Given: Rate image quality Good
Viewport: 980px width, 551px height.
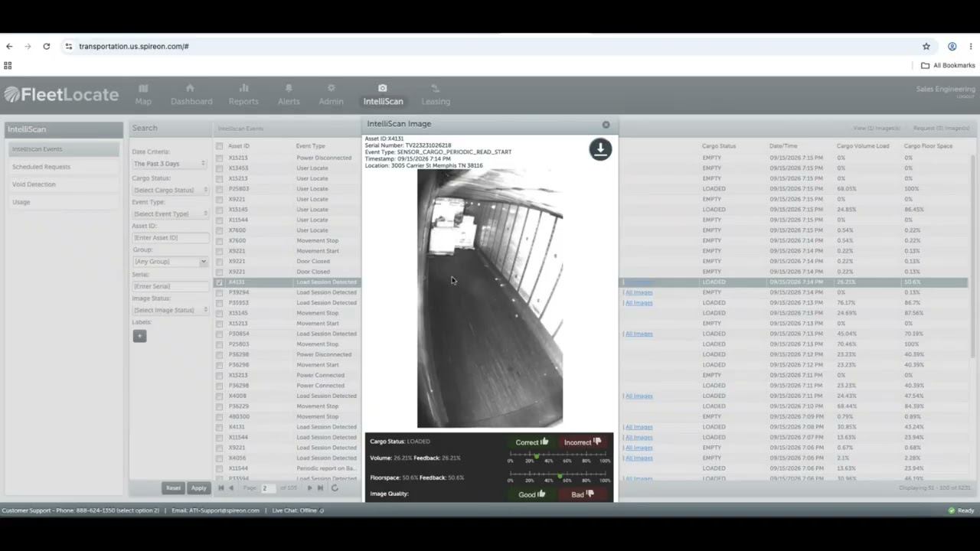Looking at the screenshot, I should click(x=532, y=494).
